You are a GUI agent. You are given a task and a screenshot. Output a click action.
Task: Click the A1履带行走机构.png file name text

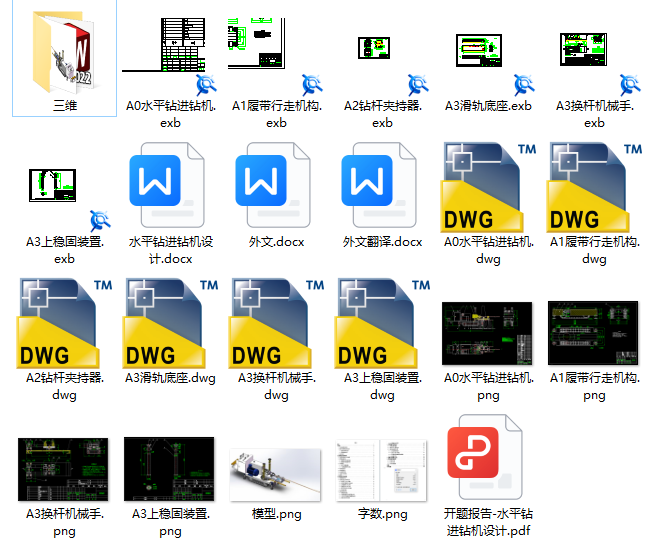[595, 386]
